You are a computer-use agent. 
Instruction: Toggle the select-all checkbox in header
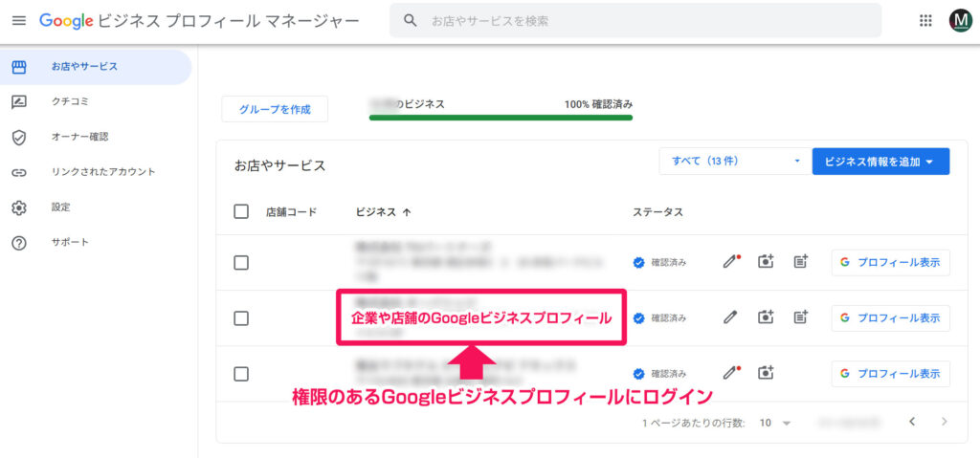coord(241,211)
